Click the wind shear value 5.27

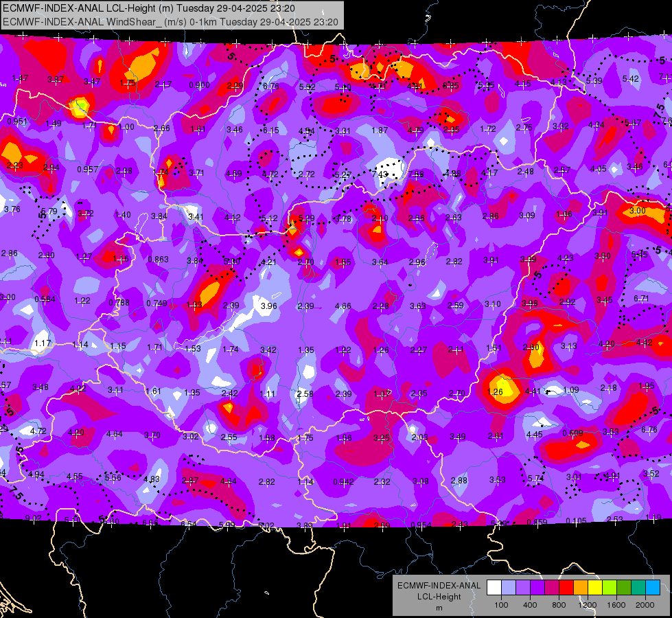point(343,174)
